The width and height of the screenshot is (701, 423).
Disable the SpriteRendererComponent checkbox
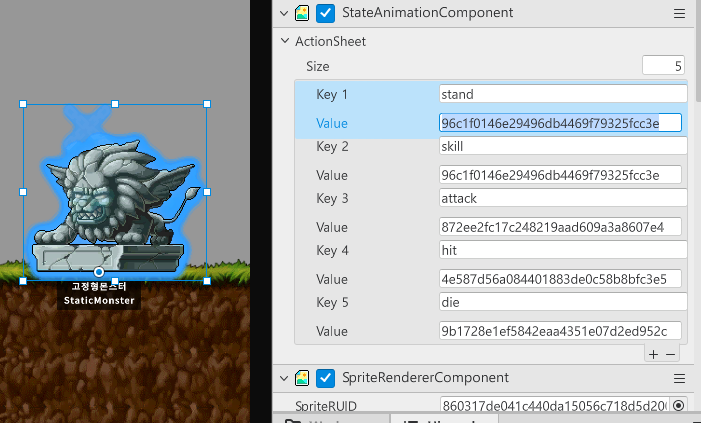pyautogui.click(x=325, y=378)
